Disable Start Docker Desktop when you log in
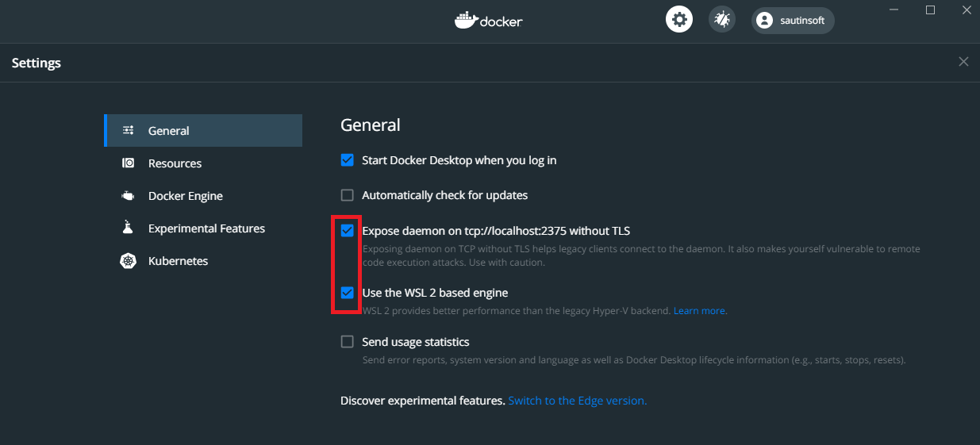Viewport: 980px width, 445px height. (x=347, y=160)
